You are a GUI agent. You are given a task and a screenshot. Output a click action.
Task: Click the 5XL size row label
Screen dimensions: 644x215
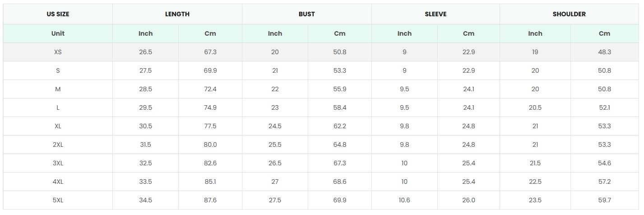58,200
